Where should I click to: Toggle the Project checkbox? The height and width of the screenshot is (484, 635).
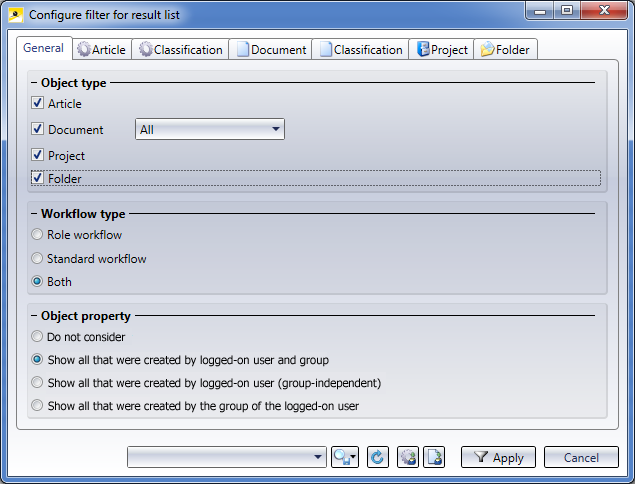38,155
